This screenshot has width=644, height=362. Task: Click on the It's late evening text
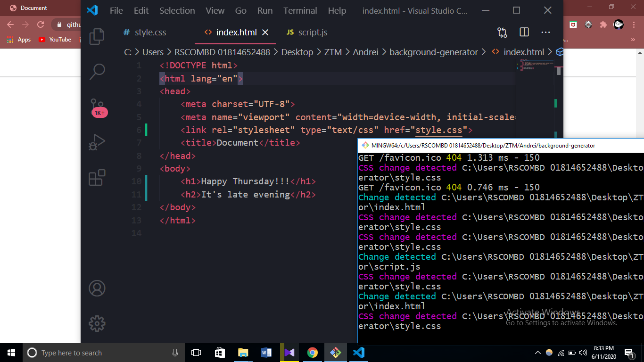pos(246,195)
